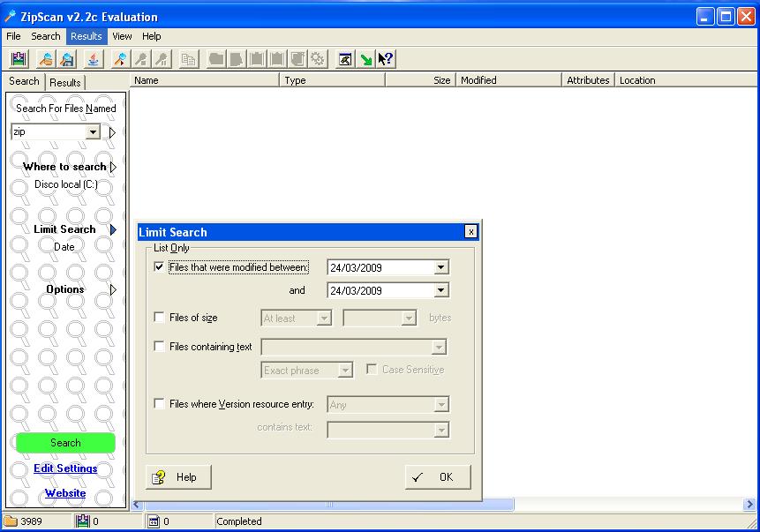The width and height of the screenshot is (760, 532).
Task: Open the first modified date dropdown
Action: [x=440, y=267]
